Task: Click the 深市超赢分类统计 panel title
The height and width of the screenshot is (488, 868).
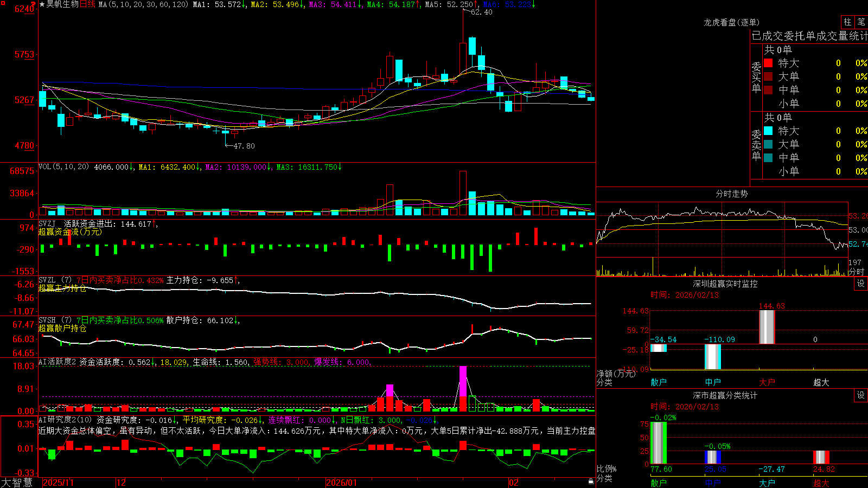Action: click(x=725, y=396)
